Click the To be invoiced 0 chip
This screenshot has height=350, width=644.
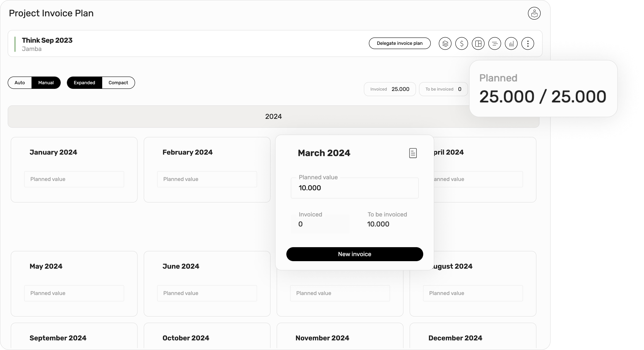tap(443, 89)
